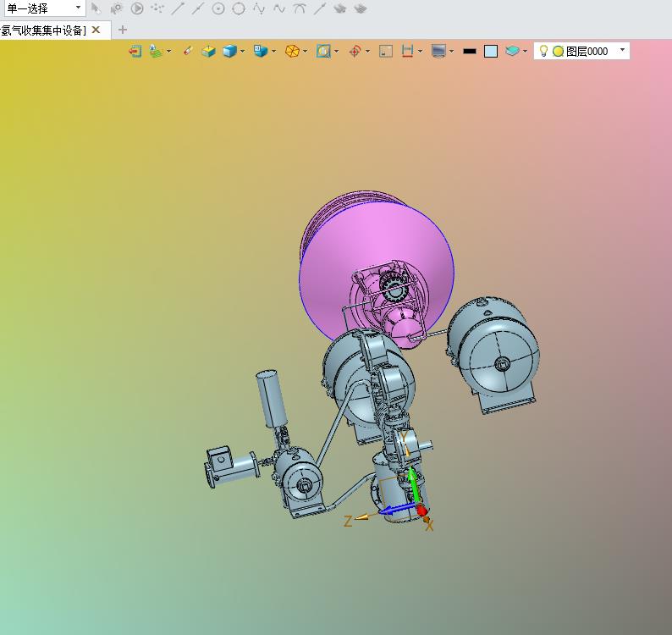The image size is (672, 635).
Task: Select the tangent arc snap icon
Action: click(x=299, y=8)
